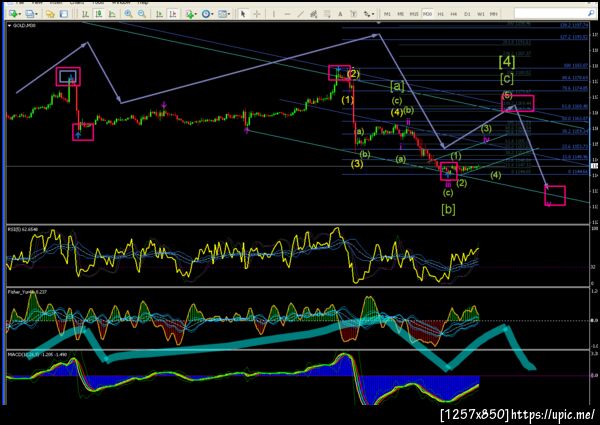Expand the Profiles dropdown arrow
This screenshot has height=425, width=600.
point(36,14)
